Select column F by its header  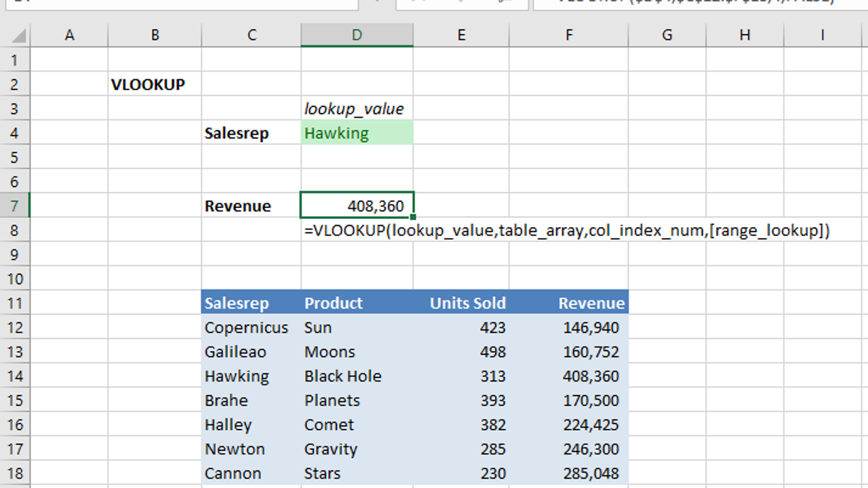[x=568, y=35]
